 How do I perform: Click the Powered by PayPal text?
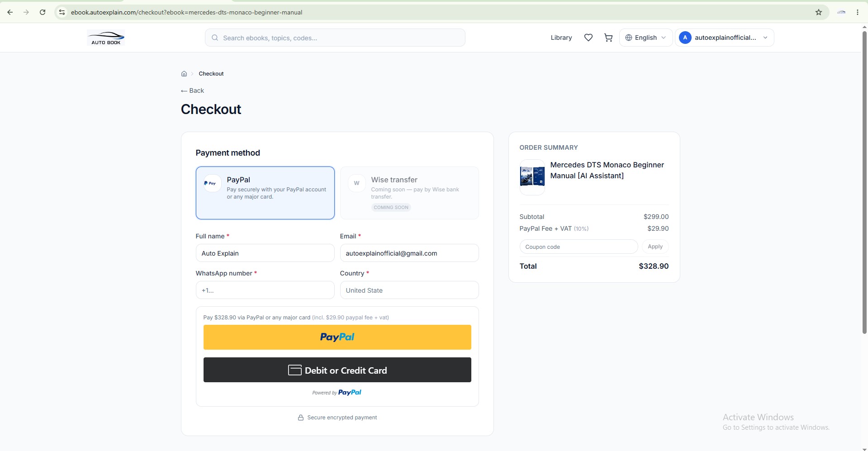point(337,393)
